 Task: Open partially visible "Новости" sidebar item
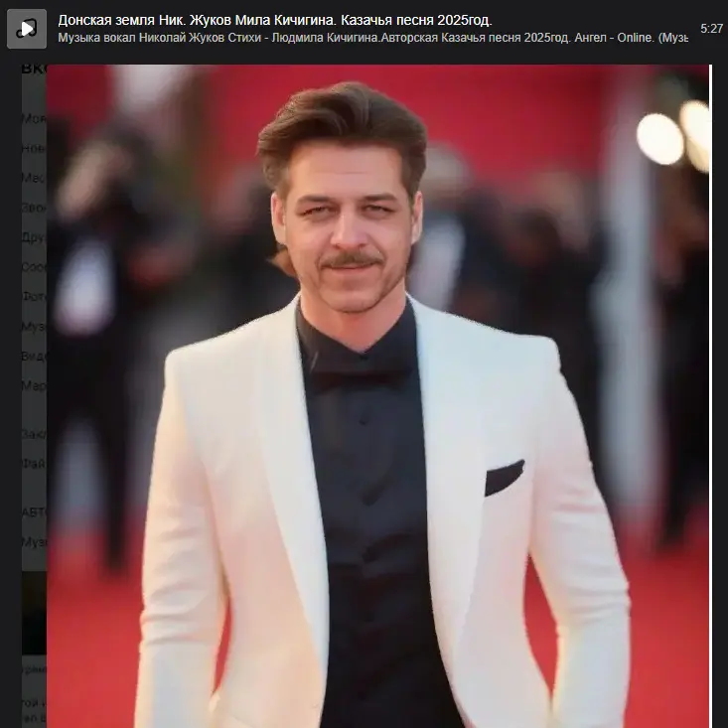pyautogui.click(x=33, y=148)
